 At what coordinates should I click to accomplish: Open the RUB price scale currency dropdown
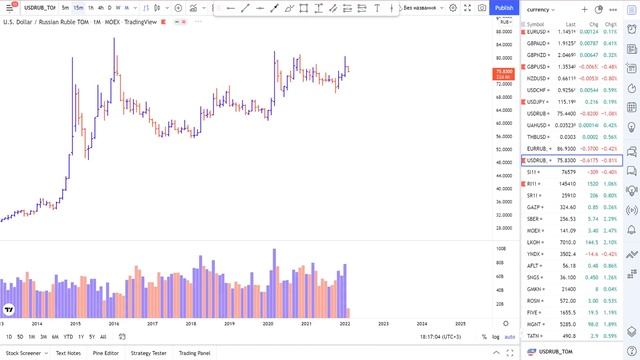pos(505,22)
